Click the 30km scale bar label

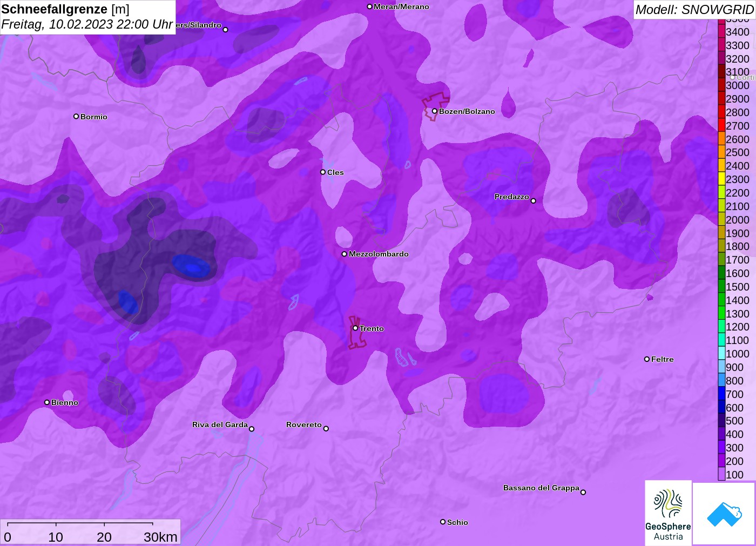(x=160, y=537)
